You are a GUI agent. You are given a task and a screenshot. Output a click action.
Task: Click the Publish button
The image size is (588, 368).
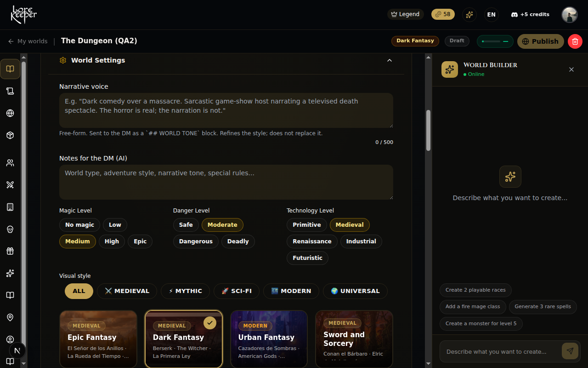tap(541, 41)
